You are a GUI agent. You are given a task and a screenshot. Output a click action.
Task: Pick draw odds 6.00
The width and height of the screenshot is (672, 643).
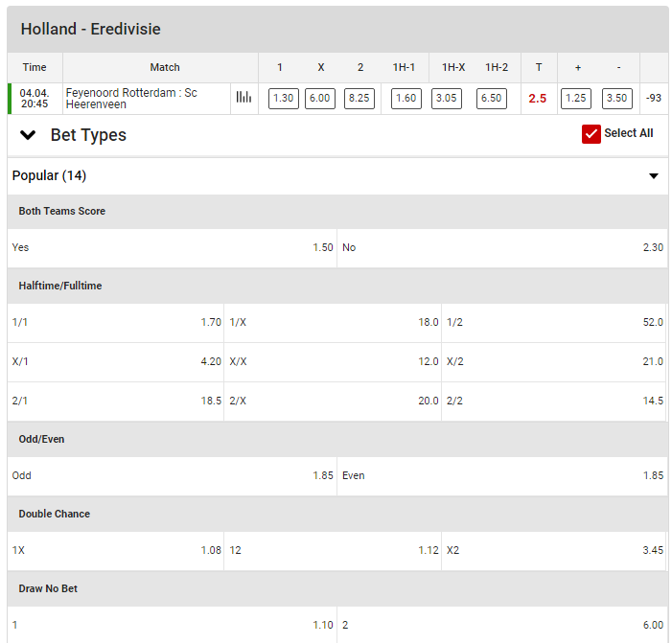point(319,99)
